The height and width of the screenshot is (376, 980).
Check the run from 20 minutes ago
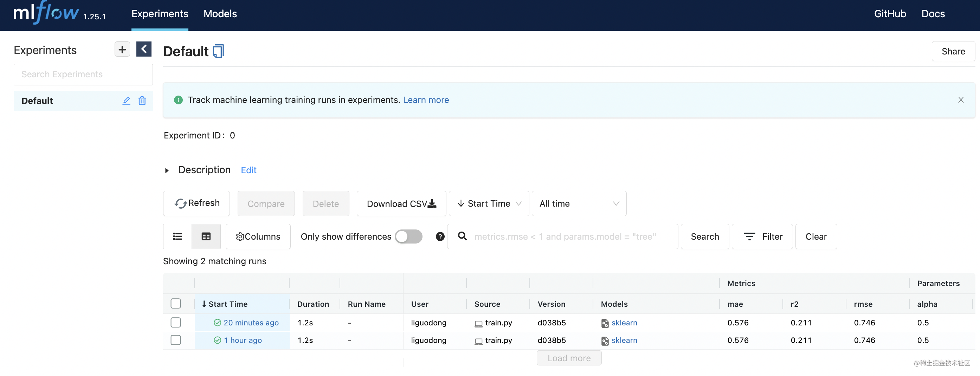click(175, 322)
